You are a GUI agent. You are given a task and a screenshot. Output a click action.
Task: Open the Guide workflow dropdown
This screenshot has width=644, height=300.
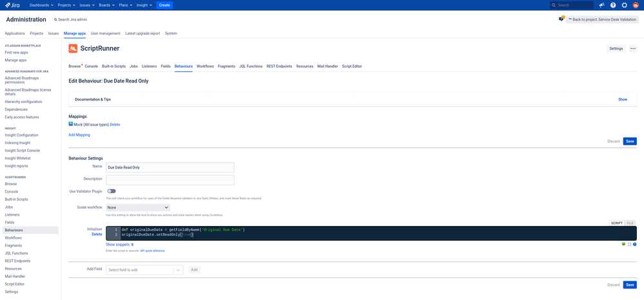(x=138, y=207)
